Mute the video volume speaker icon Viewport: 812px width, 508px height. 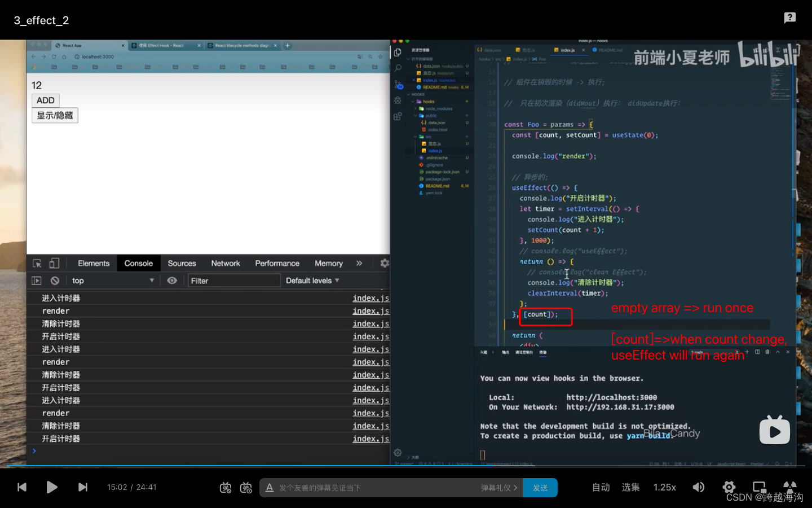tap(699, 487)
